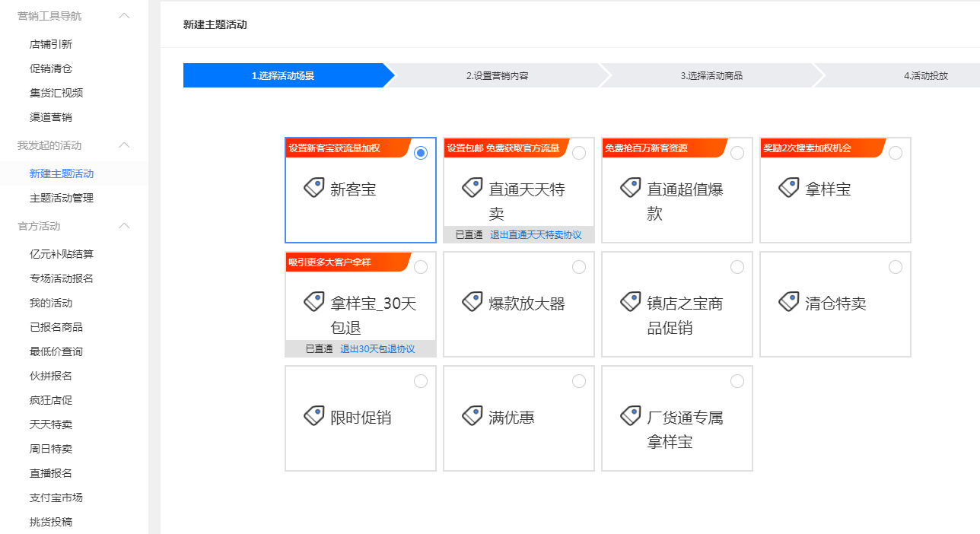This screenshot has width=980, height=534.
Task: Click the tag icon beside 限时促销
Action: 314,416
